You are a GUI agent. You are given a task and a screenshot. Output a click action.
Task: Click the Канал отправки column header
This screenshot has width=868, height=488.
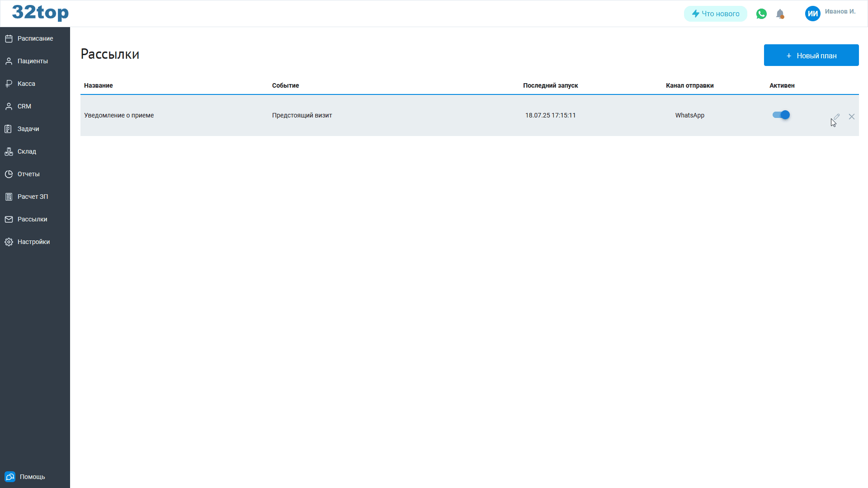tap(689, 85)
